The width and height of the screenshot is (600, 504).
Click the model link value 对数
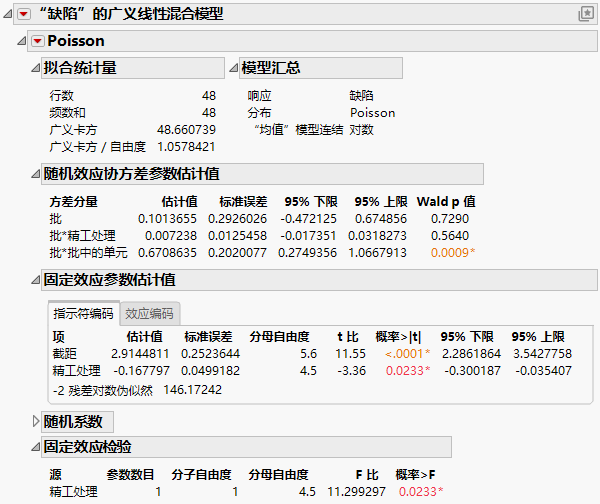(362, 130)
